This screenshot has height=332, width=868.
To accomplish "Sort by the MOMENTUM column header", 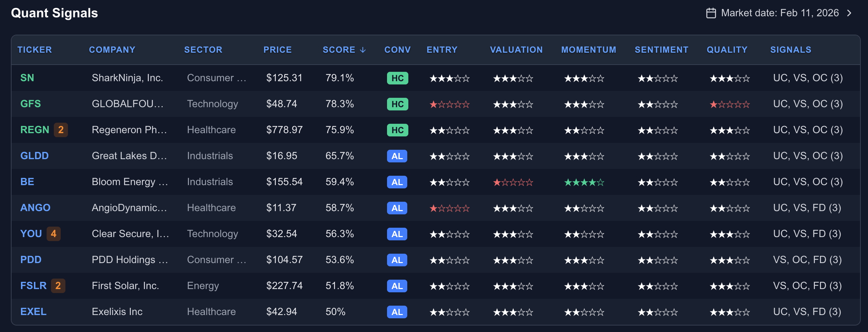I will point(588,50).
